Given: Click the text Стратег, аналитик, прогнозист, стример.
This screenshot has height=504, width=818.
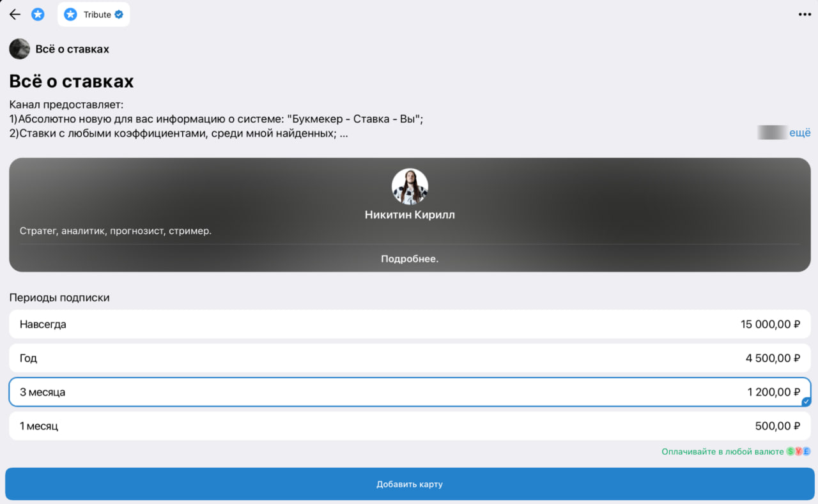Looking at the screenshot, I should (116, 231).
